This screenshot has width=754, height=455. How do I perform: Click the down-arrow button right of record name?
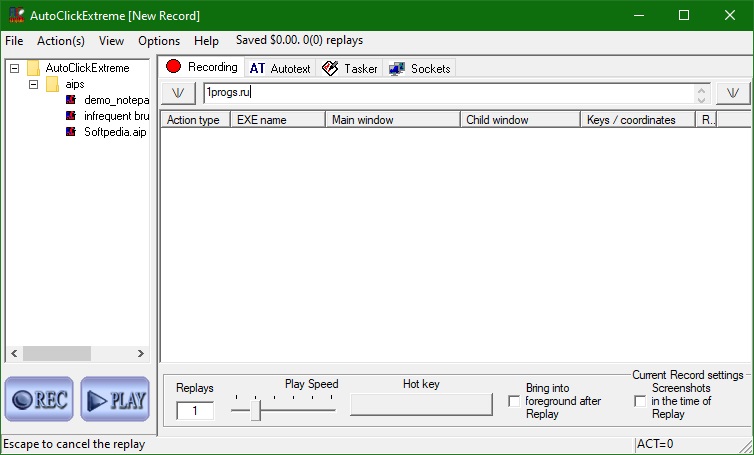(733, 93)
